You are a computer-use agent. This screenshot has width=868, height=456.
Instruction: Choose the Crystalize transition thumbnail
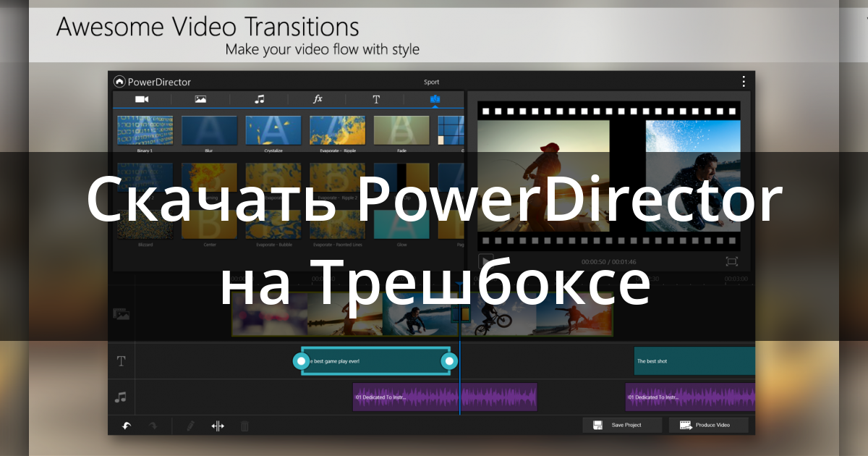[x=273, y=131]
